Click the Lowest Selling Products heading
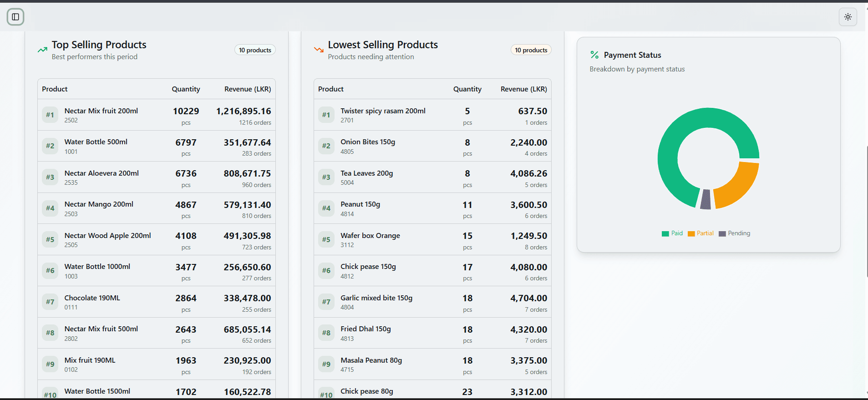 [x=383, y=45]
